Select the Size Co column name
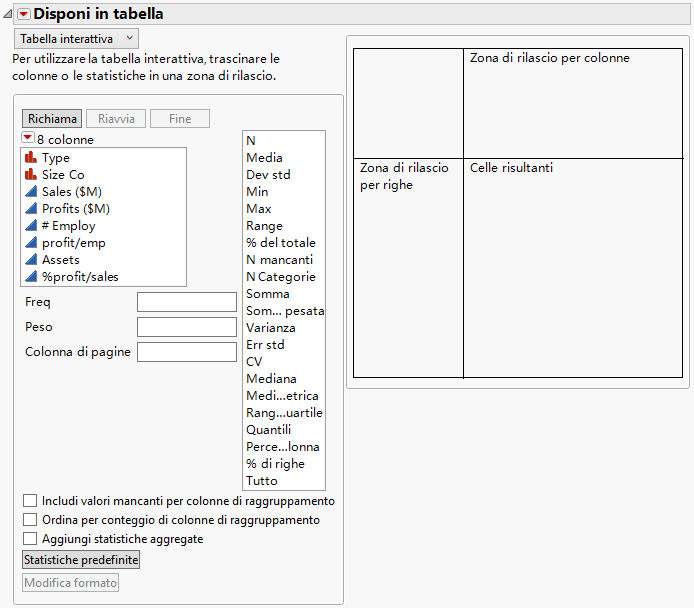The height and width of the screenshot is (608, 694). [63, 175]
